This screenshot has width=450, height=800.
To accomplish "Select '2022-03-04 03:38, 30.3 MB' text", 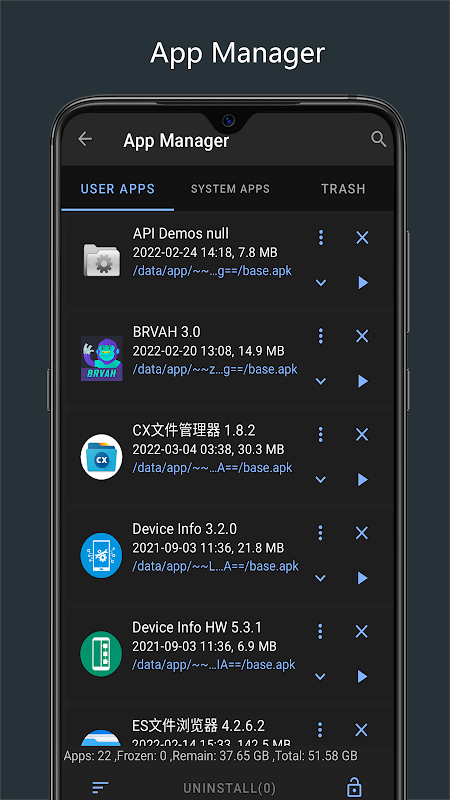I will pos(208,449).
